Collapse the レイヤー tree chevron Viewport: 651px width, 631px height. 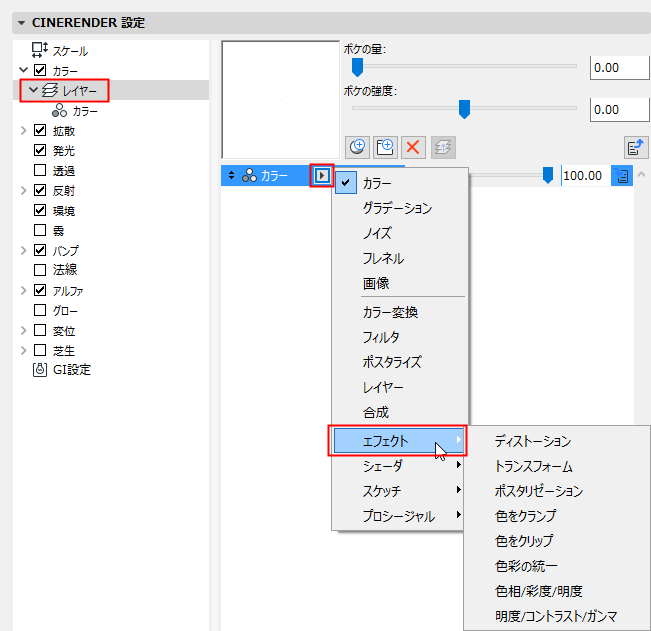(x=33, y=89)
